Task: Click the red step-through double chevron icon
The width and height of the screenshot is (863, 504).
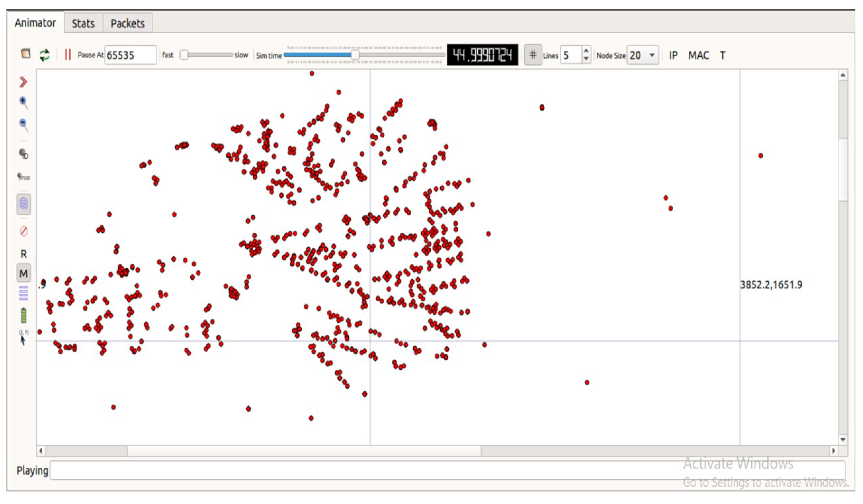Action: pyautogui.click(x=23, y=82)
